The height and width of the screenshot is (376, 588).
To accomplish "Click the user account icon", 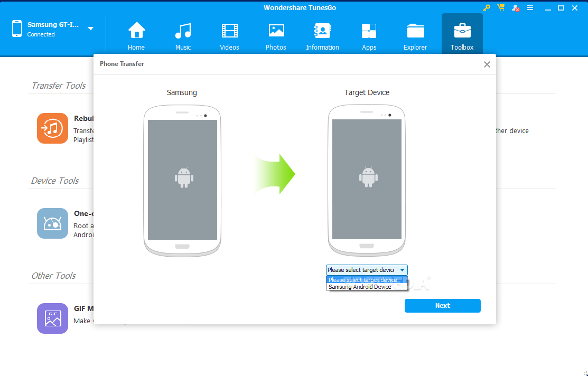I will click(515, 8).
